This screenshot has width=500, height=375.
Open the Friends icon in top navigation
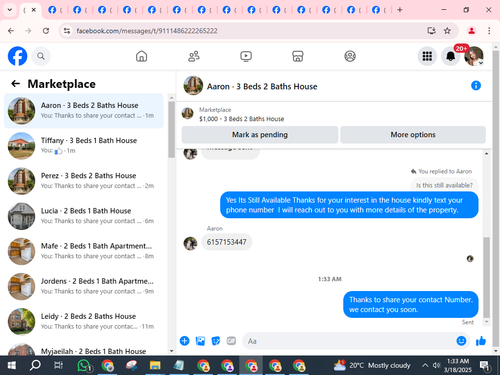point(194,56)
